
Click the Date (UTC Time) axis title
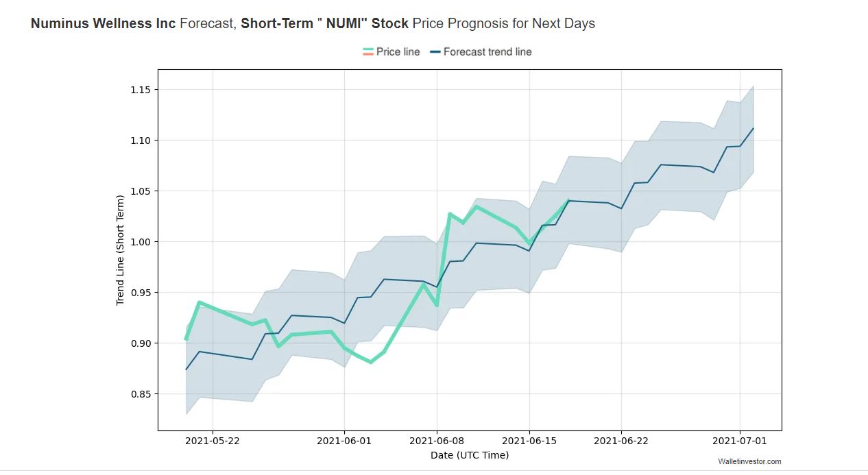tap(470, 455)
